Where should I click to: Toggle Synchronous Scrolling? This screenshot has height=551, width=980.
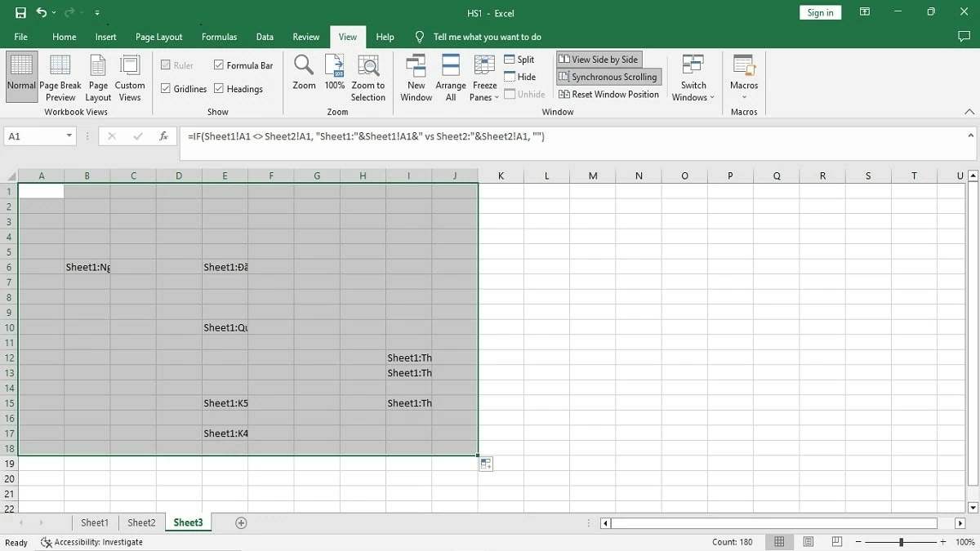[x=608, y=76]
